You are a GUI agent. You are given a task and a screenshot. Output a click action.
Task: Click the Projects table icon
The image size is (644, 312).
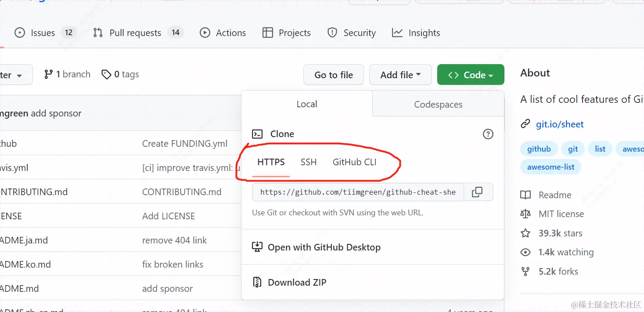click(x=267, y=33)
